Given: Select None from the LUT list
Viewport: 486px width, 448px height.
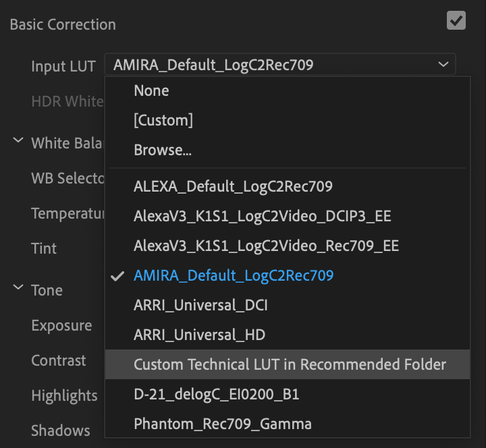Looking at the screenshot, I should pyautogui.click(x=288, y=91).
